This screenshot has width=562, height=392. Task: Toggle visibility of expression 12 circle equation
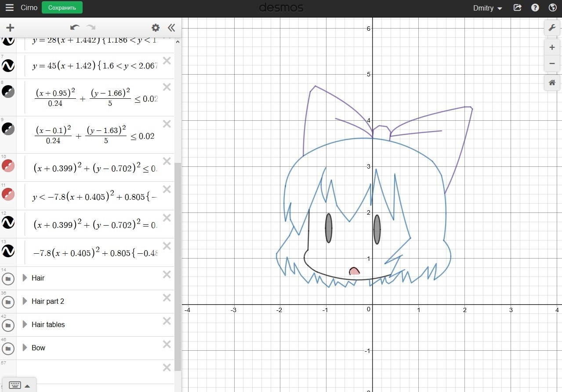coord(8,223)
